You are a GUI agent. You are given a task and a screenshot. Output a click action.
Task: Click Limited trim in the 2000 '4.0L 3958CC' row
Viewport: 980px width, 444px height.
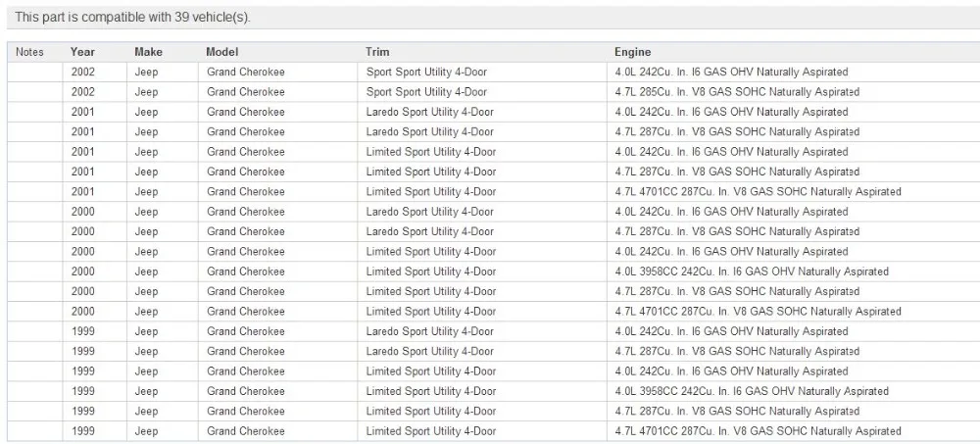[x=431, y=271]
